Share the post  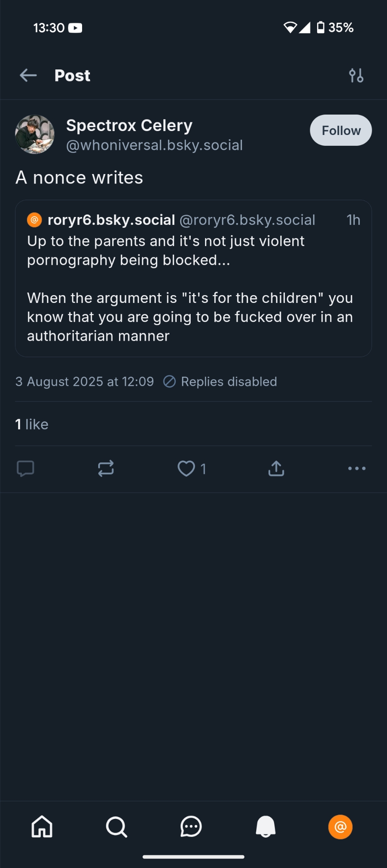click(276, 469)
